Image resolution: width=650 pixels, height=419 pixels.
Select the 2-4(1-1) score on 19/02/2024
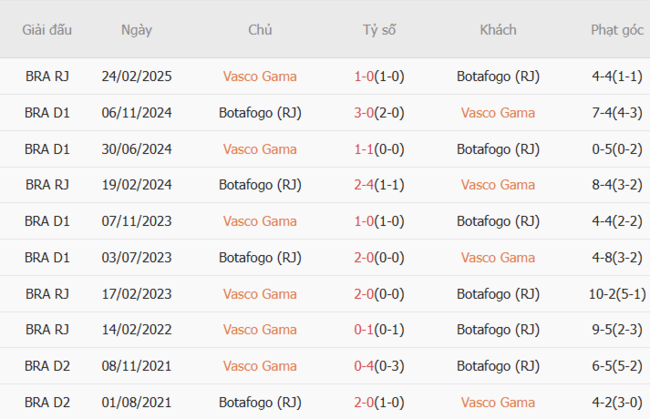[x=379, y=185]
